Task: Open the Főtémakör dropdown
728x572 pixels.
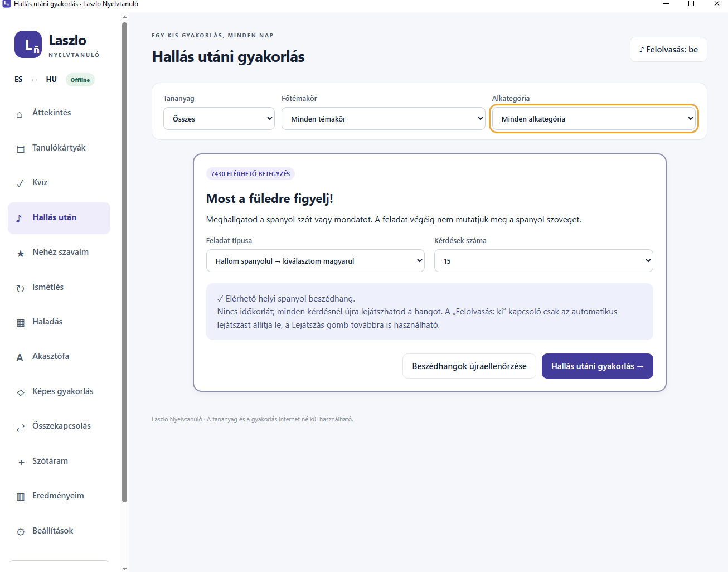Action: [x=384, y=119]
